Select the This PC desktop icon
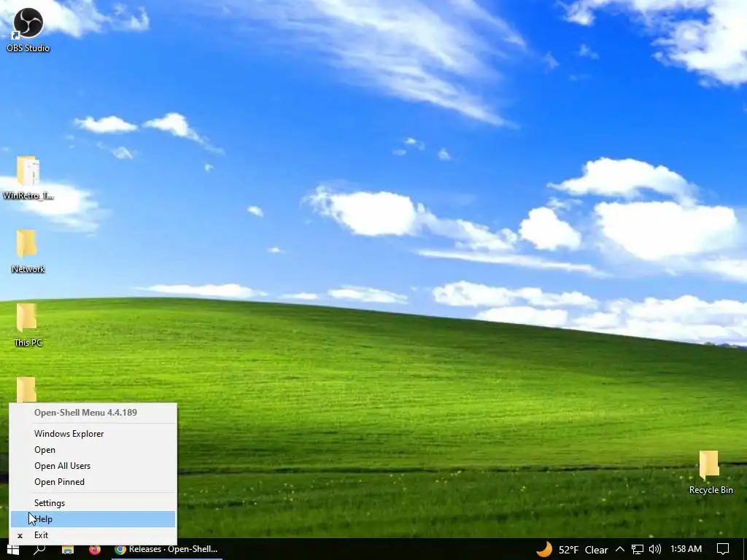Image resolution: width=747 pixels, height=560 pixels. [x=28, y=324]
